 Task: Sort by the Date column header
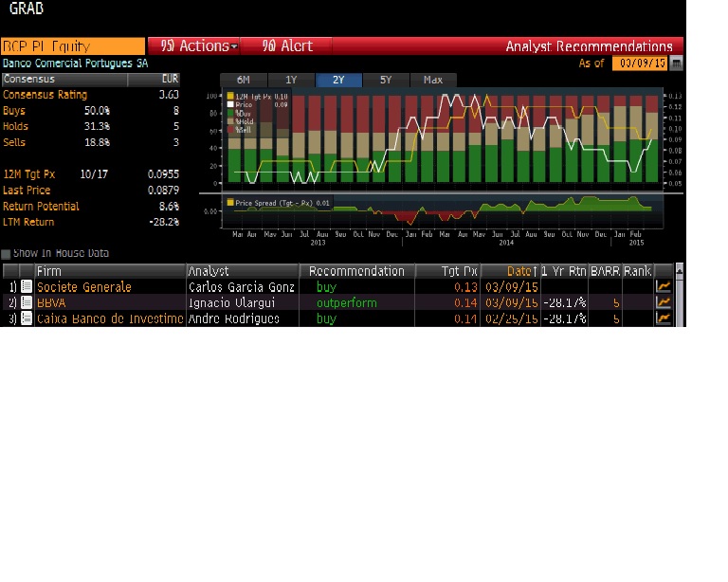[x=510, y=271]
